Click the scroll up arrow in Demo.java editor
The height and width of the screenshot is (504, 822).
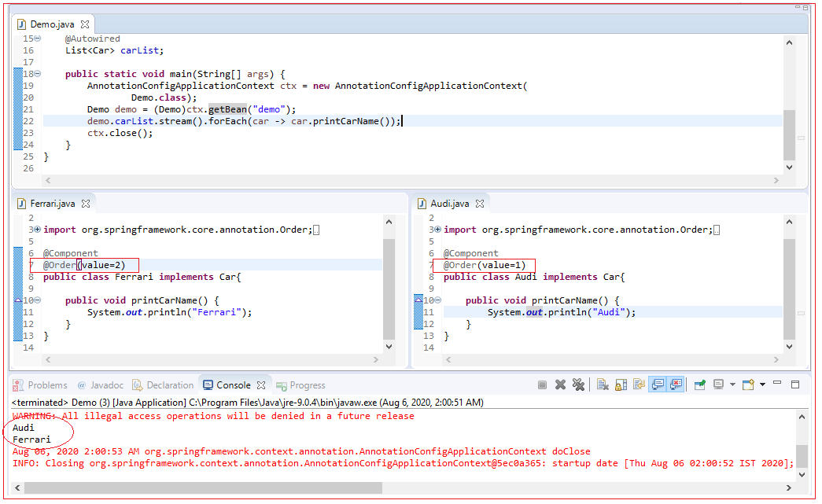[x=789, y=42]
